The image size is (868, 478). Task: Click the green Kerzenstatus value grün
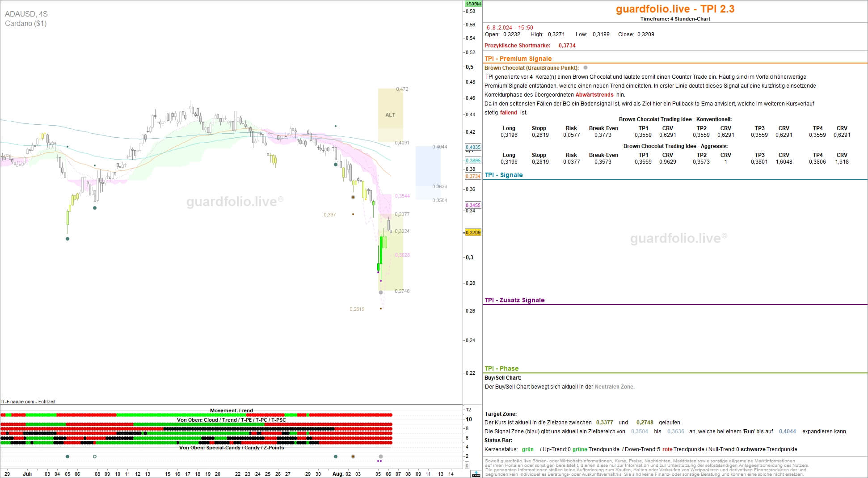tap(528, 449)
